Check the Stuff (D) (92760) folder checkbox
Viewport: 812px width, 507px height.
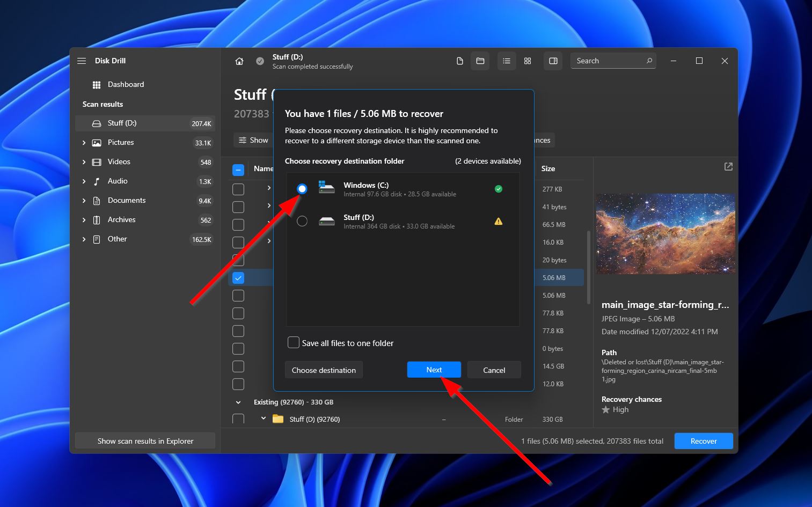[238, 419]
